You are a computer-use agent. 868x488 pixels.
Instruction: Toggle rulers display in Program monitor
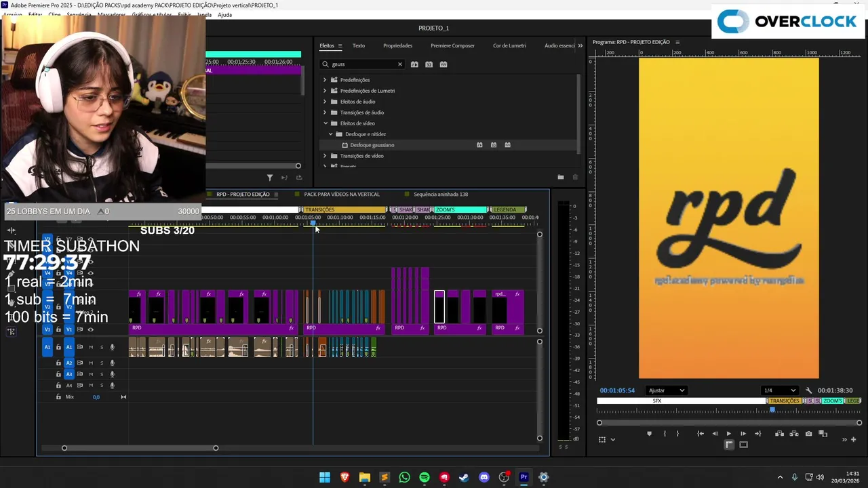point(729,445)
